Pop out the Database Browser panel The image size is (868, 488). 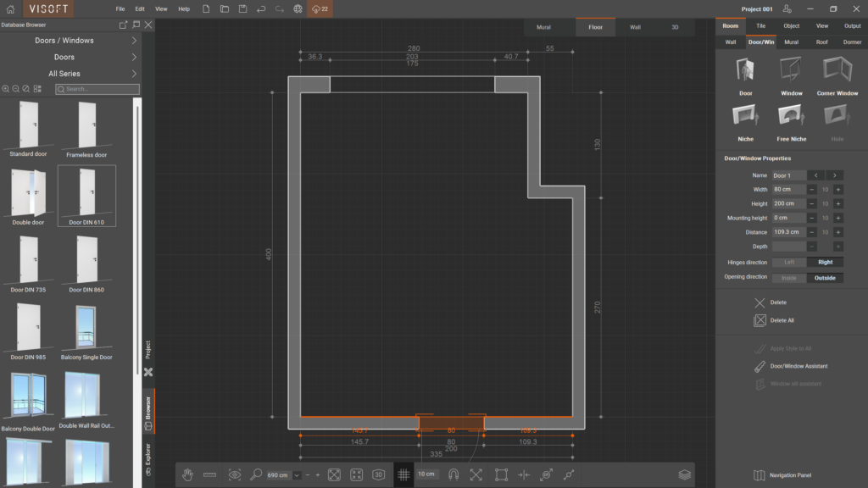tap(123, 25)
